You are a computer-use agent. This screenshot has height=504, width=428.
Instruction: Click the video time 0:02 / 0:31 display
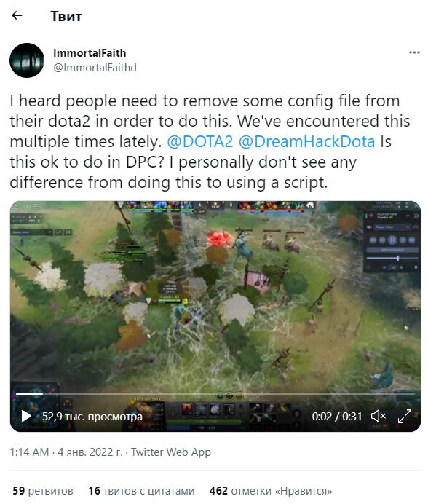[x=337, y=417]
